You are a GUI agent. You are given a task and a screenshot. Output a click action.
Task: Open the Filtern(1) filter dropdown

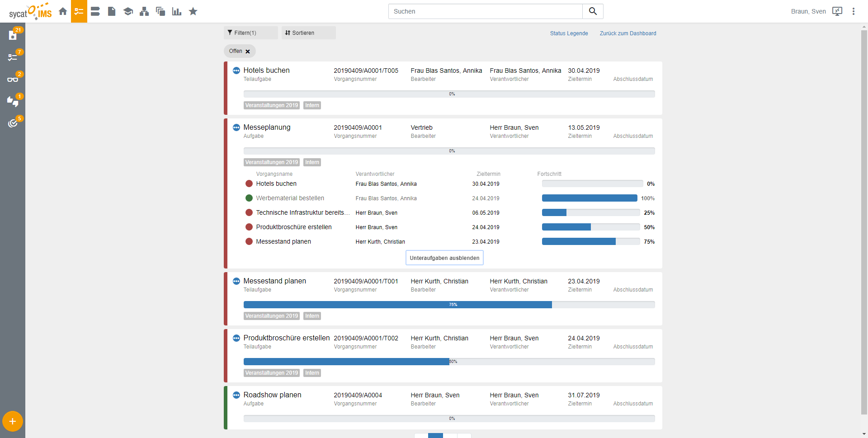click(x=250, y=33)
